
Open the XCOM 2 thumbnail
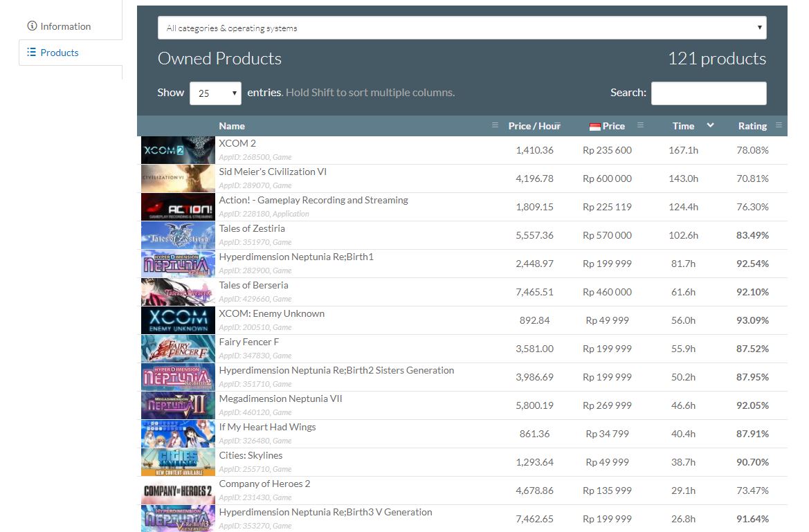[178, 150]
